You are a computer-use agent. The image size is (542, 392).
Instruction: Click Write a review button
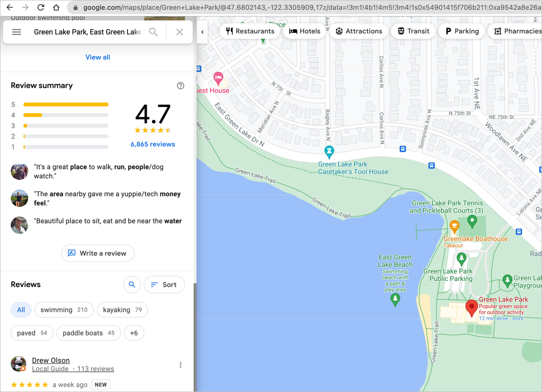(x=98, y=253)
